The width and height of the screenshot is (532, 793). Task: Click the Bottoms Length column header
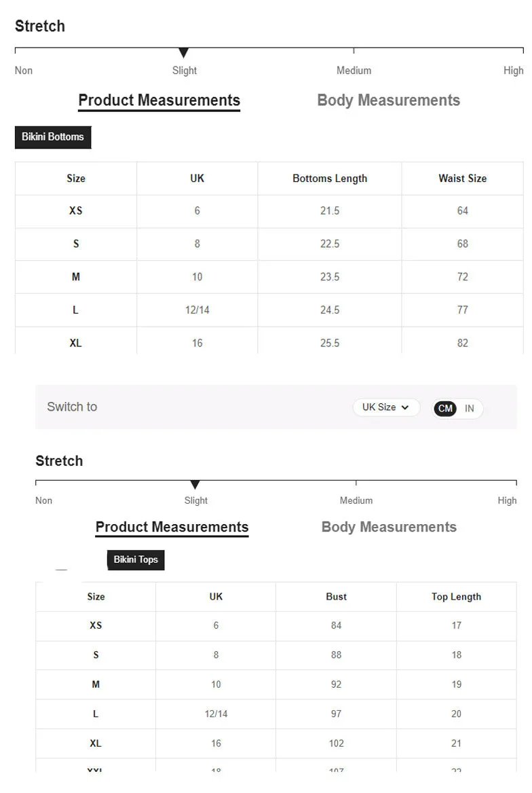330,179
